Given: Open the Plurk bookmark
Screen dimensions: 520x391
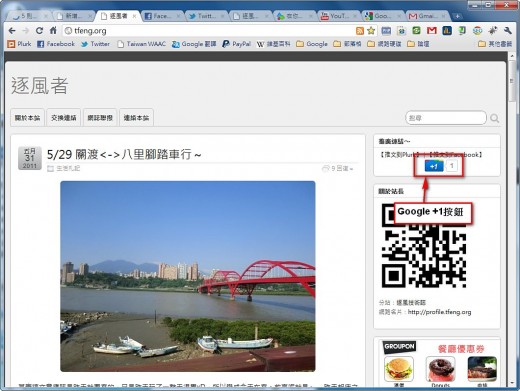Looking at the screenshot, I should coord(19,44).
